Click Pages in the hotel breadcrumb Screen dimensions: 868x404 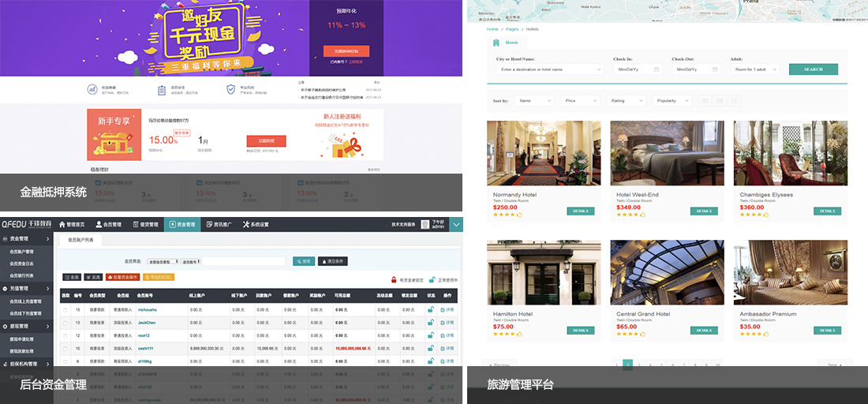point(512,28)
